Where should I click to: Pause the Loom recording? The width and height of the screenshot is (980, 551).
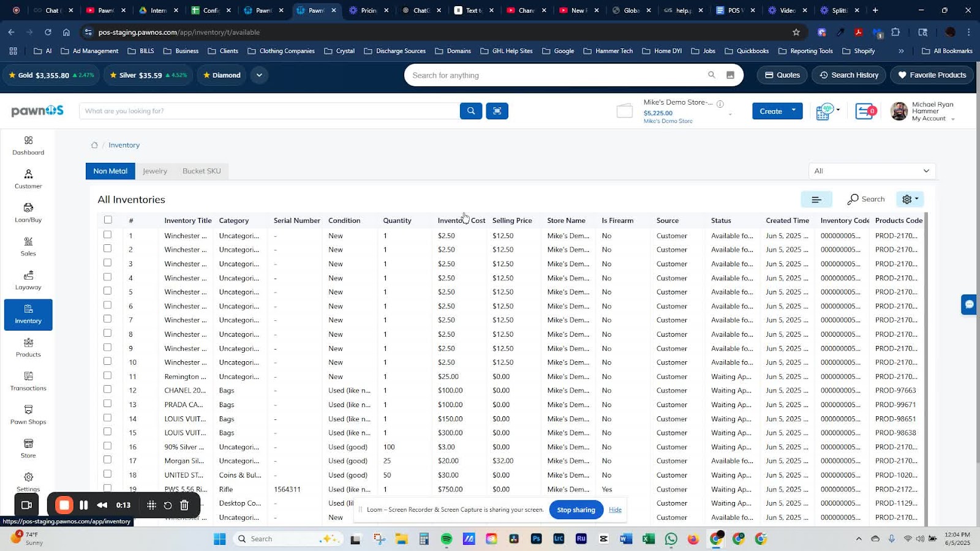pos(84,505)
